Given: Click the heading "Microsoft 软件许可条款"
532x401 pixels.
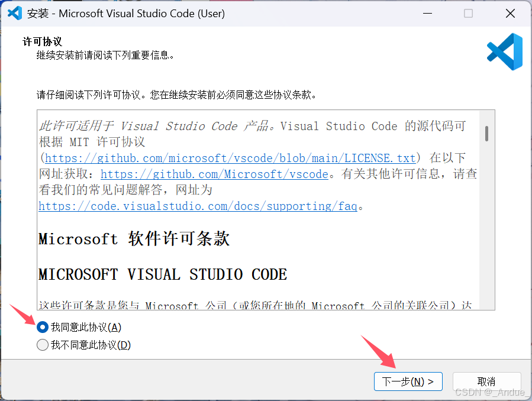Looking at the screenshot, I should click(134, 238).
